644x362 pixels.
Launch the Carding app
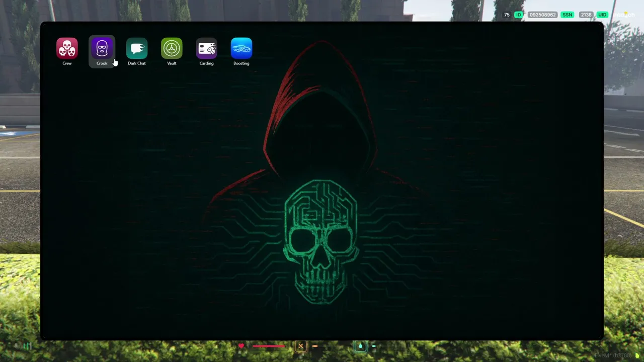tap(206, 49)
